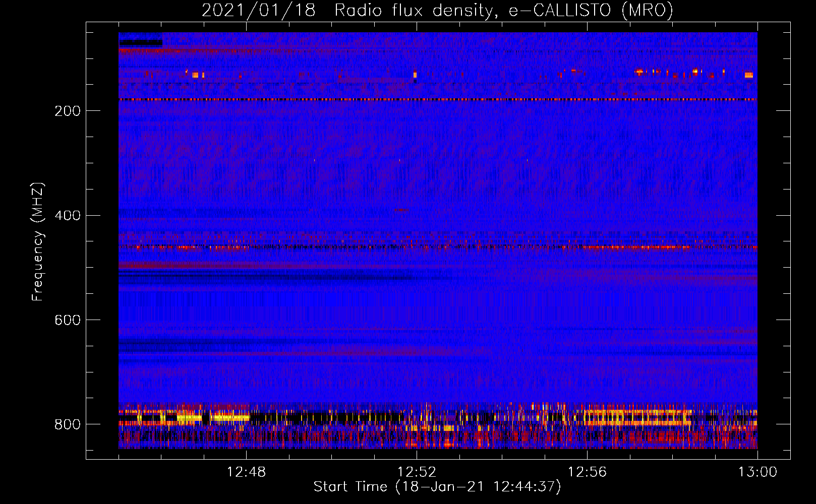Click the 400 frequency tick label
Screen dimensions: 816x504
(68, 216)
